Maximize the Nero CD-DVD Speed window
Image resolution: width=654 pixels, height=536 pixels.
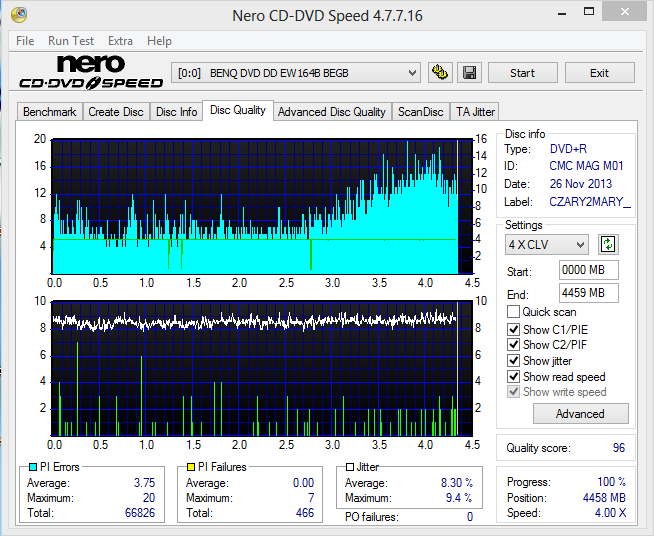tap(589, 12)
